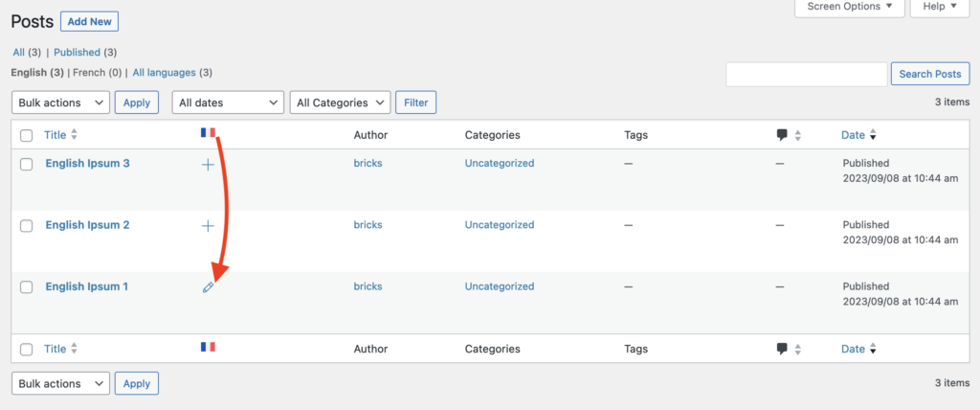Image resolution: width=980 pixels, height=410 pixels.
Task: Click the French flag icon in the table footer
Action: coord(208,347)
